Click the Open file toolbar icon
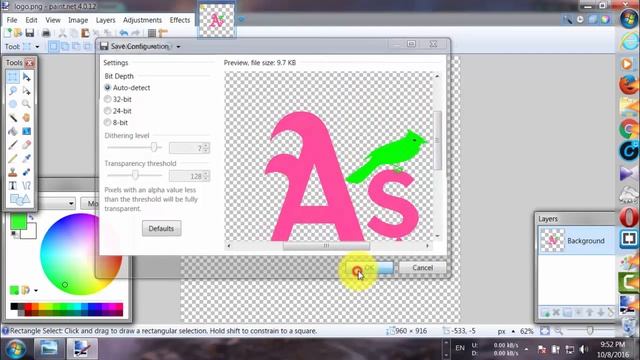This screenshot has width=640, height=360. click(x=18, y=33)
